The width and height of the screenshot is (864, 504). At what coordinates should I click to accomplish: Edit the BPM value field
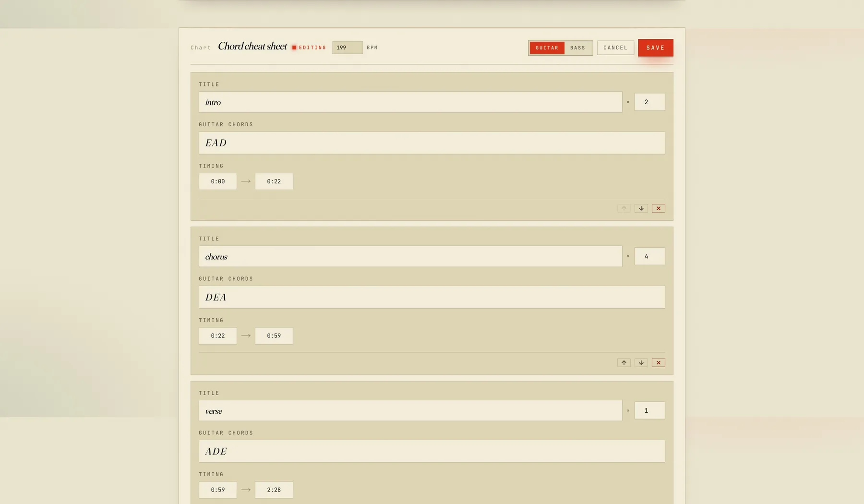click(348, 48)
